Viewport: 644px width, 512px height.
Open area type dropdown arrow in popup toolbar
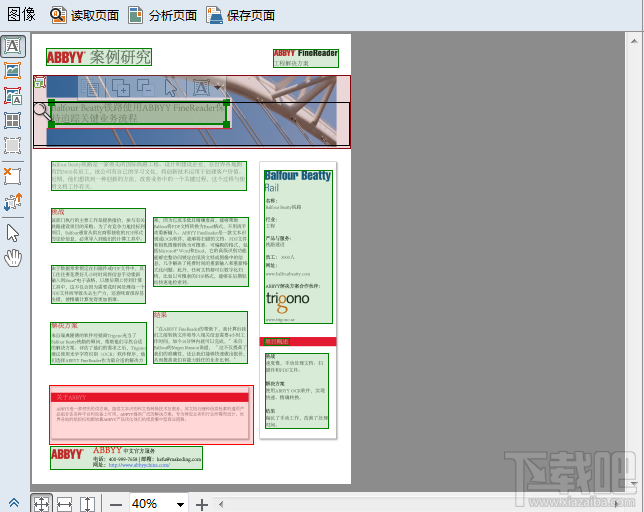[x=217, y=87]
